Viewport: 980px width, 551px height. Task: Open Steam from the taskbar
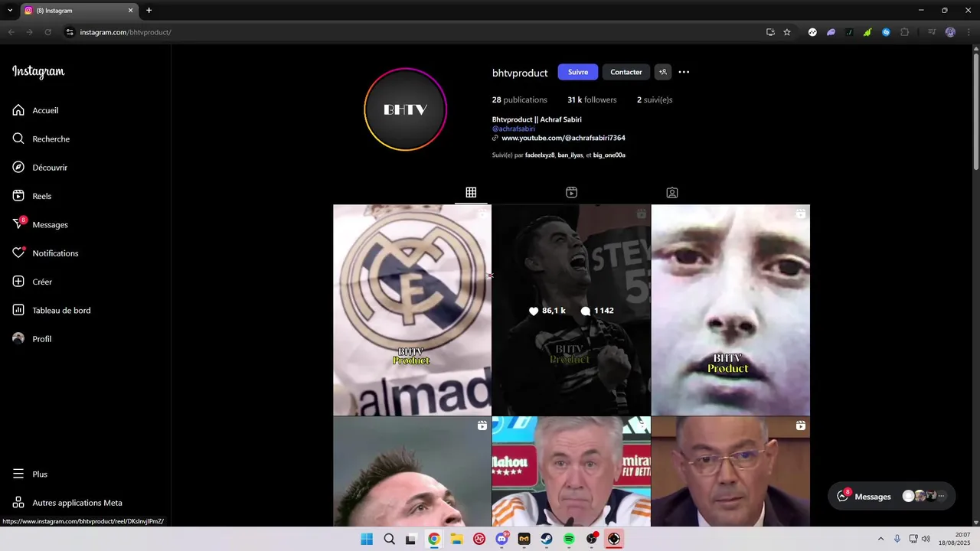pos(547,539)
